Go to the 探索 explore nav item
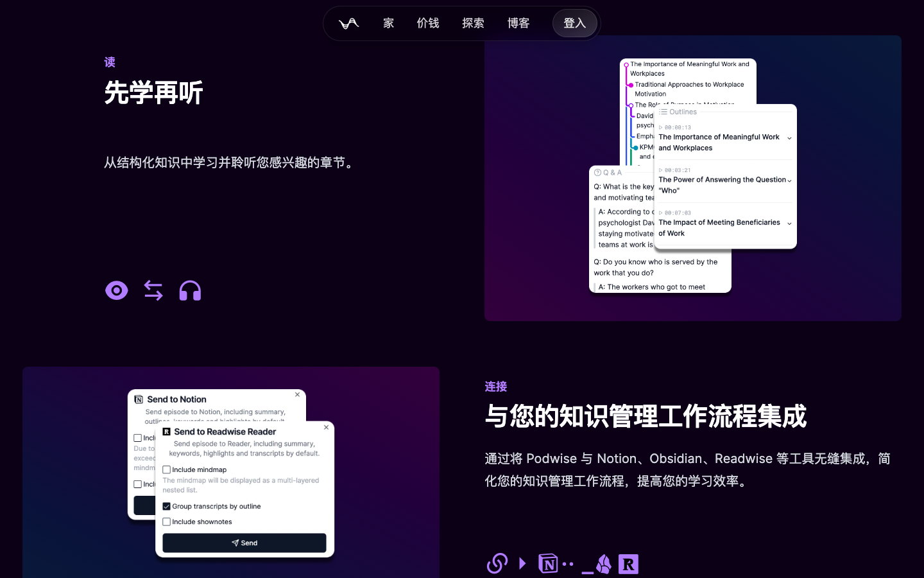The width and height of the screenshot is (924, 578). click(x=473, y=23)
